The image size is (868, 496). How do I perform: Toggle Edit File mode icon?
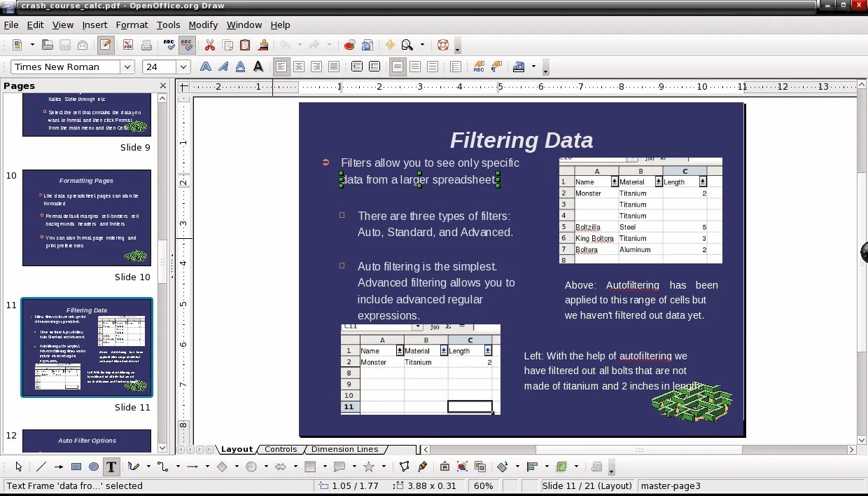[106, 45]
